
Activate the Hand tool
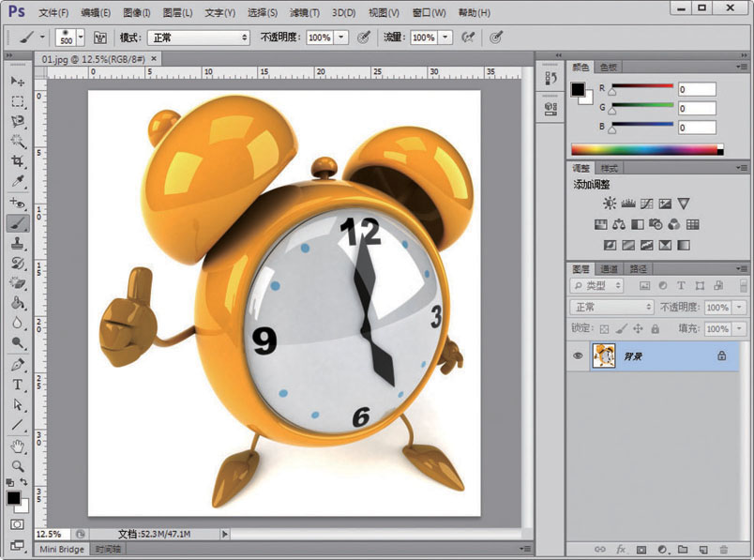(17, 446)
